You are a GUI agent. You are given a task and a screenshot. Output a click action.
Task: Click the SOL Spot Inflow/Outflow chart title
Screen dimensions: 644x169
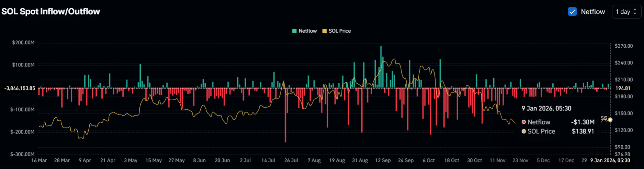click(51, 11)
